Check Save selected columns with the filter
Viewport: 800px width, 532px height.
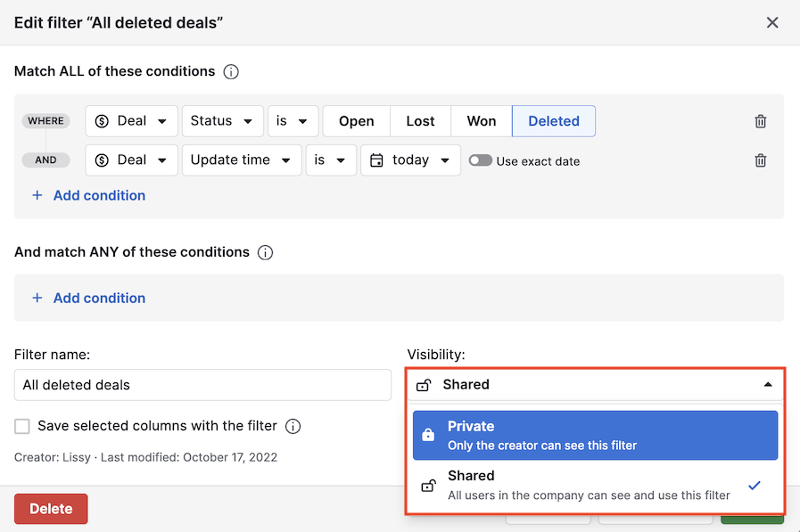click(x=21, y=426)
